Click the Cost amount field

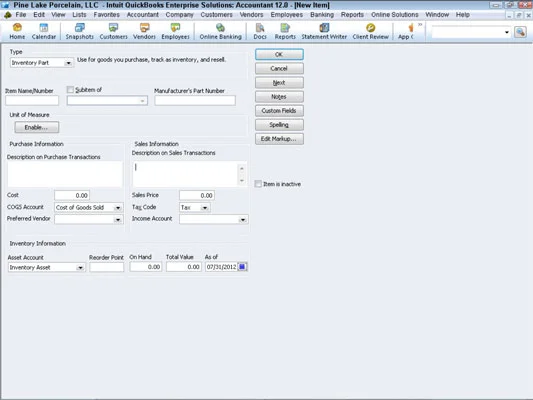tap(72, 195)
